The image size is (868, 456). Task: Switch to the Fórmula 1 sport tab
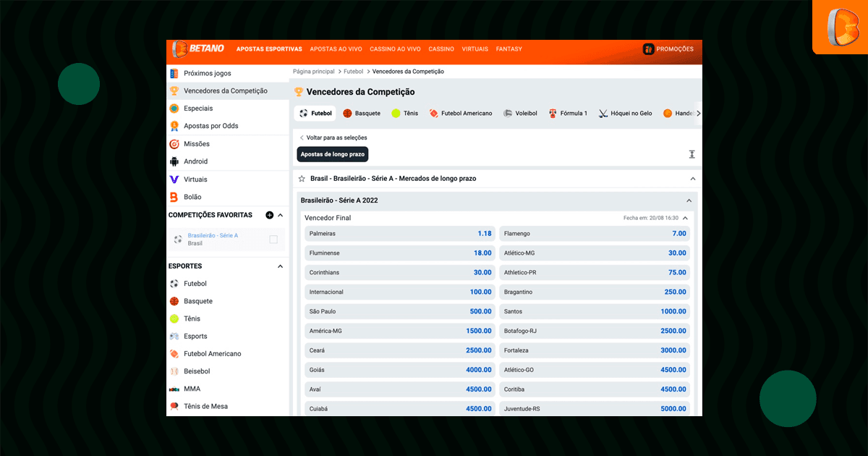pos(569,114)
